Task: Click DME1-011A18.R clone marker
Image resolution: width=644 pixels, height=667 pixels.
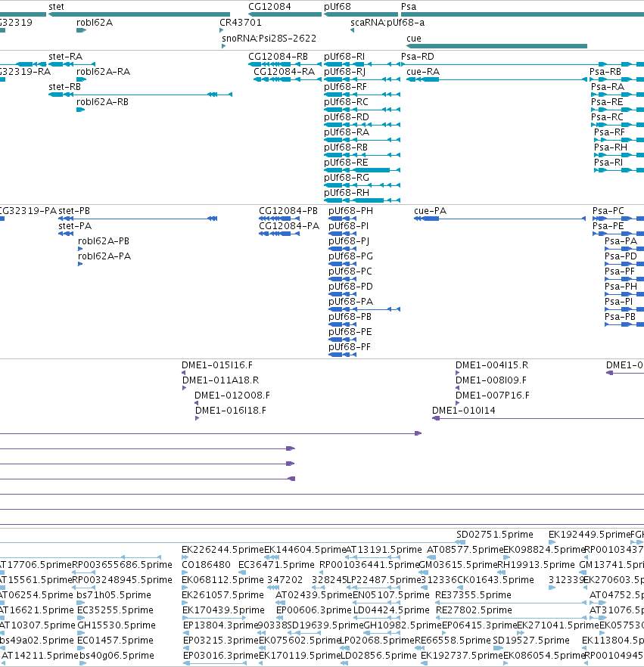Action: (x=185, y=388)
